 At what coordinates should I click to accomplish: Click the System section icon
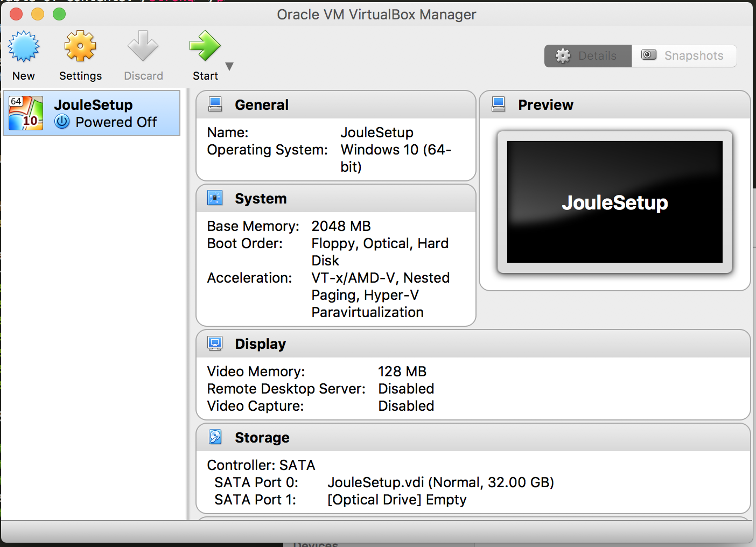point(215,198)
